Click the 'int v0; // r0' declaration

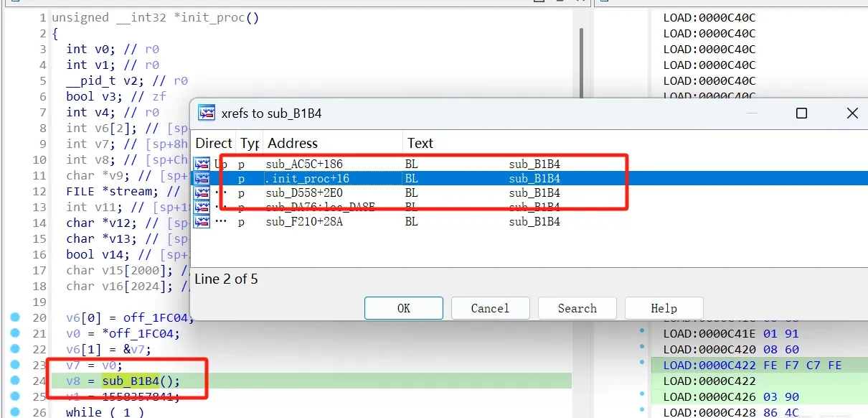click(x=113, y=50)
